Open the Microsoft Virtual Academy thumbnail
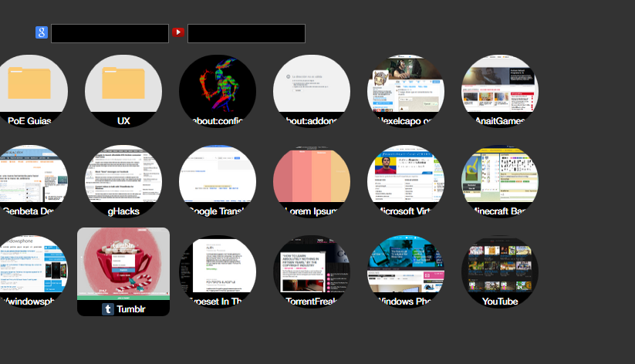635x364 pixels. click(x=406, y=181)
